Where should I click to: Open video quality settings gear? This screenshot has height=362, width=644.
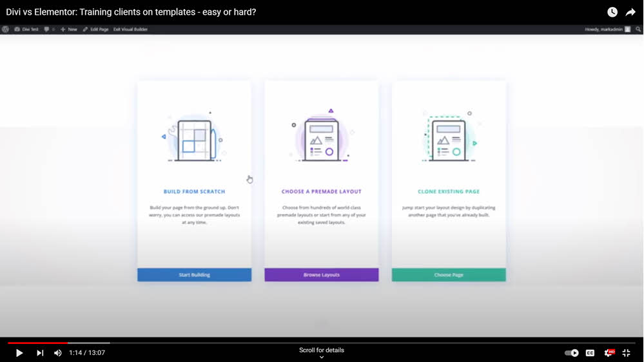609,352
